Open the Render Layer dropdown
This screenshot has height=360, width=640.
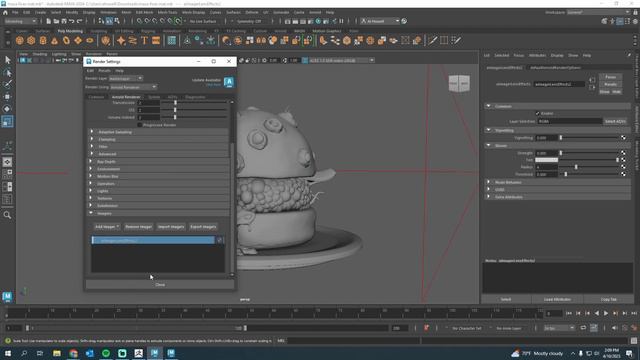click(x=126, y=78)
